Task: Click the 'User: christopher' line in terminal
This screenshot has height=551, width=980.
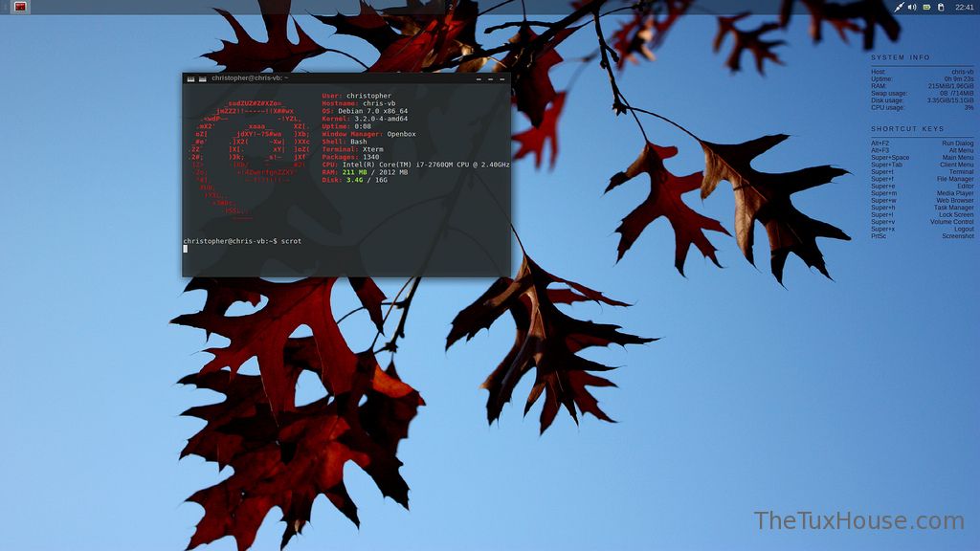Action: 357,96
